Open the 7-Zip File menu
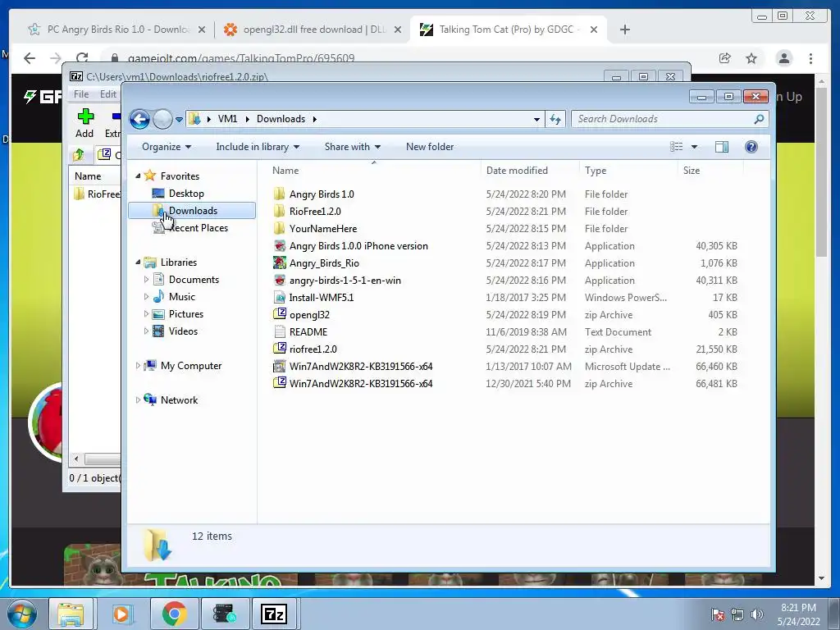 [81, 94]
